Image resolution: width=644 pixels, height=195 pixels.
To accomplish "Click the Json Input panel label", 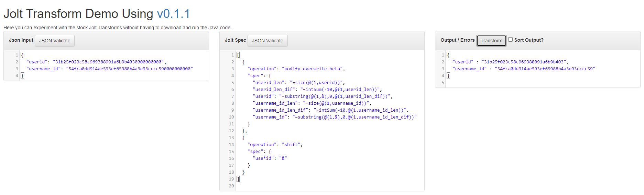I will pos(21,40).
